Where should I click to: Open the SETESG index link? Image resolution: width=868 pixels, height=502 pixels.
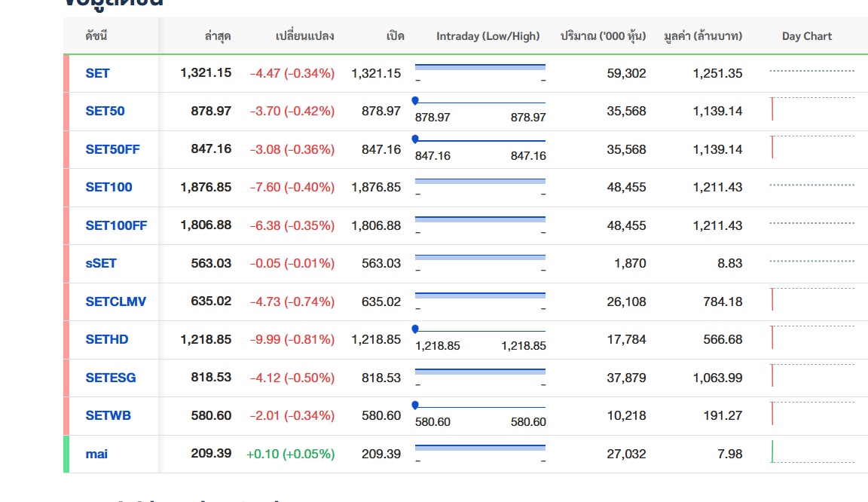[x=111, y=378]
